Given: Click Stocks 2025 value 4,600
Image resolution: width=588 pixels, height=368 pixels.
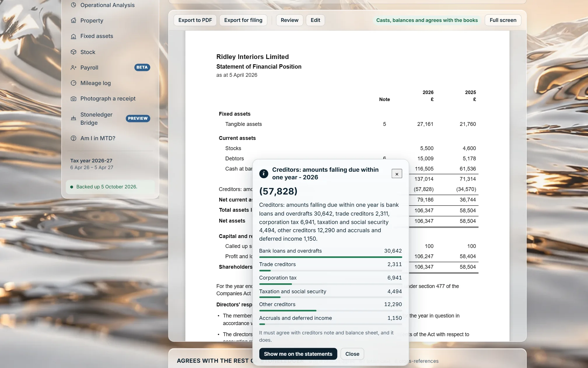Looking at the screenshot, I should click(x=469, y=148).
